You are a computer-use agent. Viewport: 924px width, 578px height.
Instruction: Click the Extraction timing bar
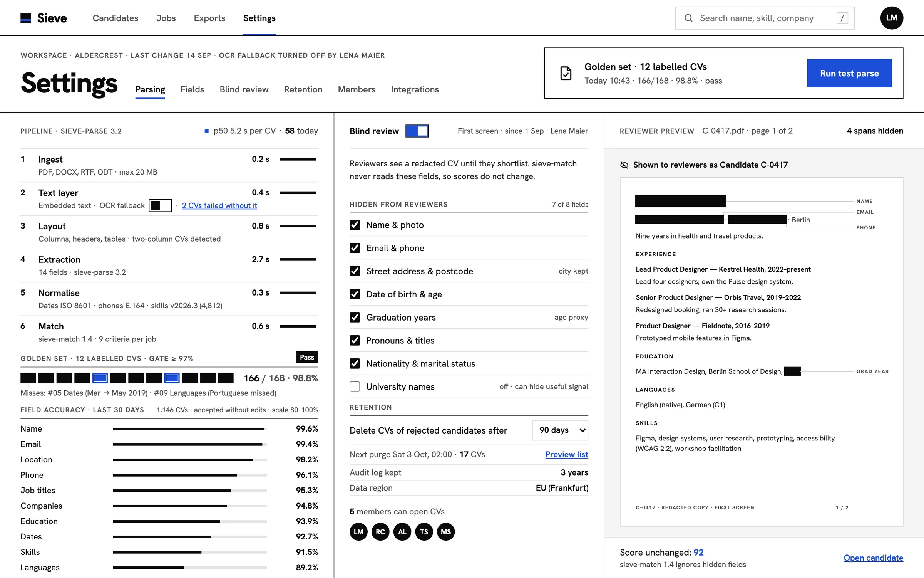[298, 259]
